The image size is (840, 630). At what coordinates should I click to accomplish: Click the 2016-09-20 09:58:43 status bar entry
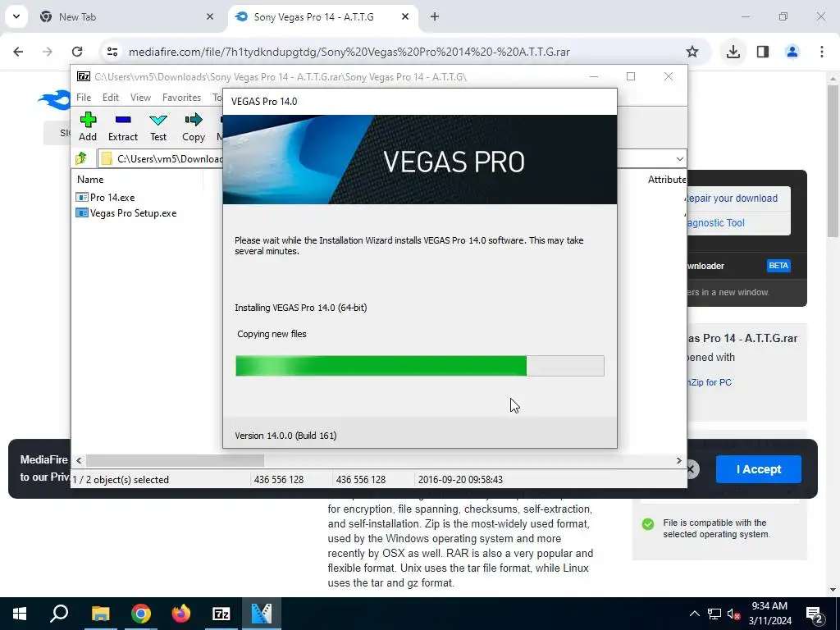click(x=460, y=479)
